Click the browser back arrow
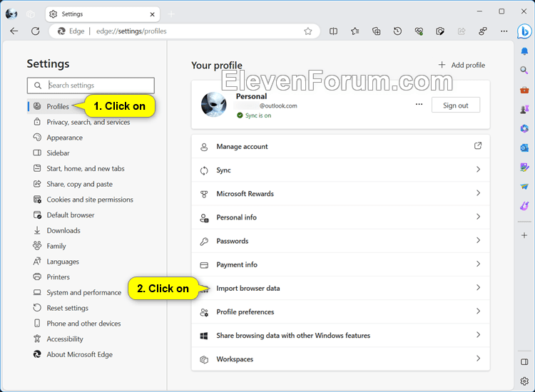 point(14,31)
